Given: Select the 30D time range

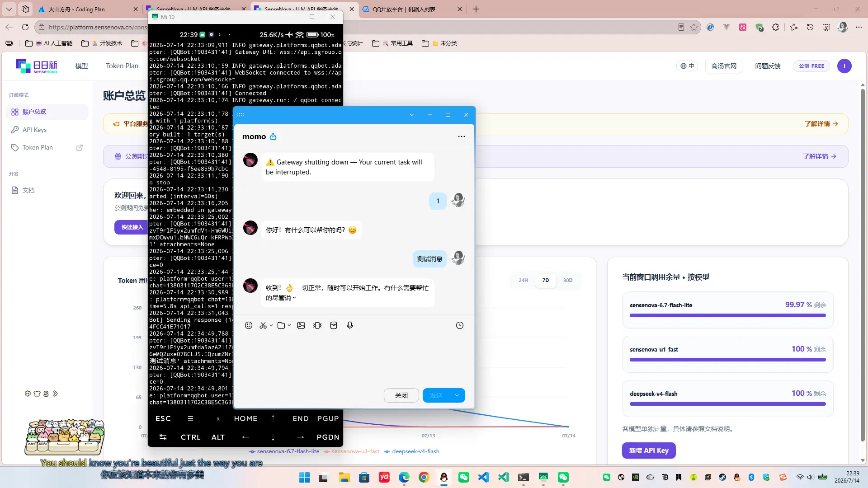Looking at the screenshot, I should 568,280.
